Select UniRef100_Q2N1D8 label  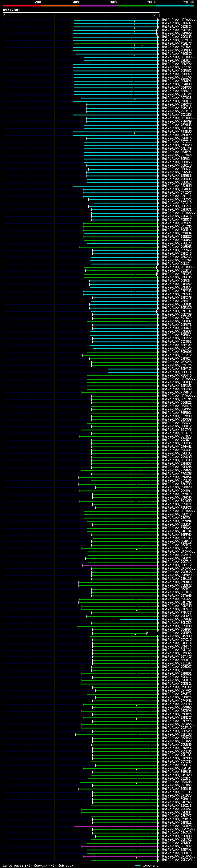[177, 734]
